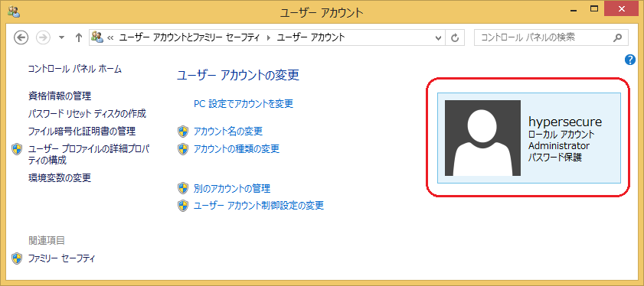The height and width of the screenshot is (286, 644).
Task: Go up one level with the up arrow
Action: tap(79, 37)
